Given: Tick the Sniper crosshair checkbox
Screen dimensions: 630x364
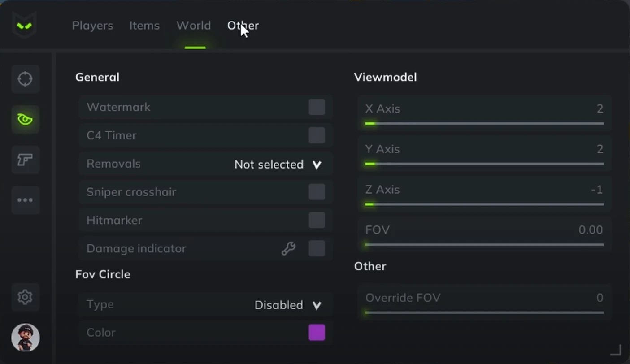Looking at the screenshot, I should click(317, 192).
